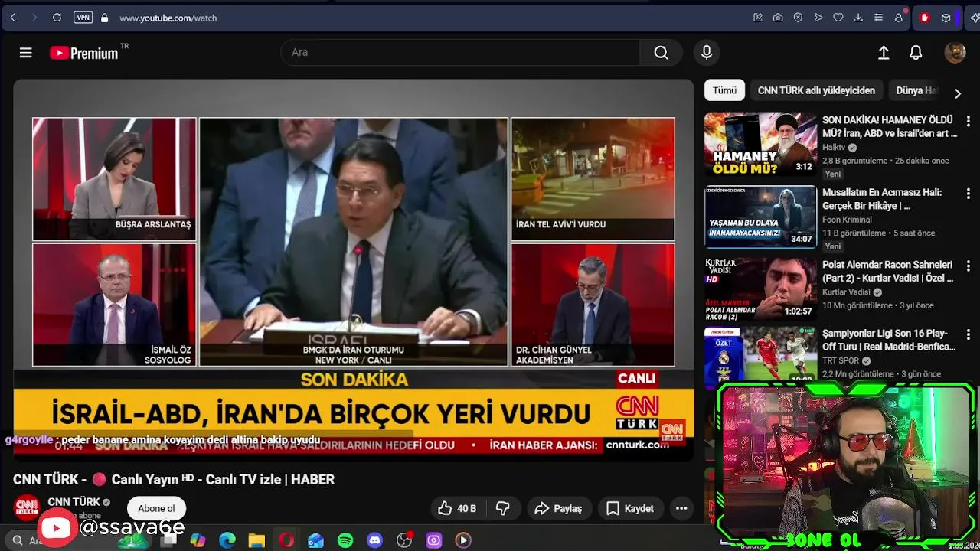Screen dimensions: 980x551
Task: Open the upload/create video icon
Action: click(883, 52)
